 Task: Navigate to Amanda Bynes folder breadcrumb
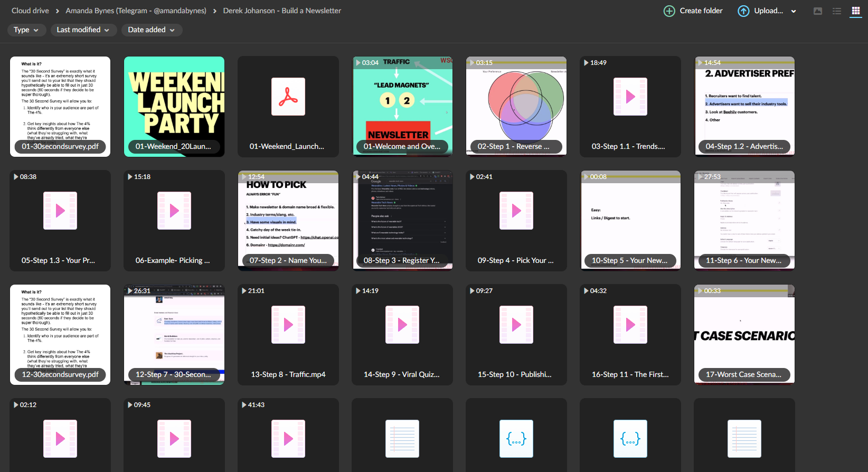[x=136, y=11]
